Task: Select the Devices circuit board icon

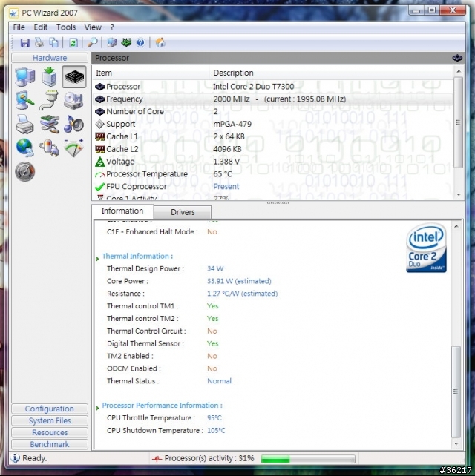Action: tap(50, 124)
